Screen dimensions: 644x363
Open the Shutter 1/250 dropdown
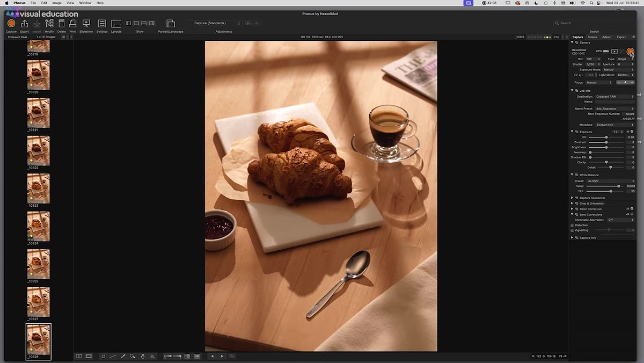point(592,64)
